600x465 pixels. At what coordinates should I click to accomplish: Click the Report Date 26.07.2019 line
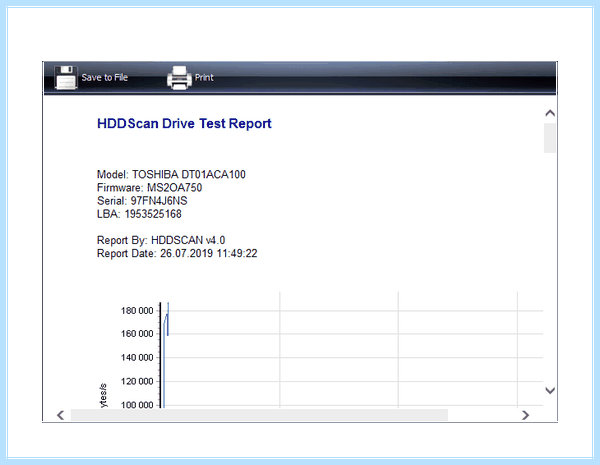point(177,253)
